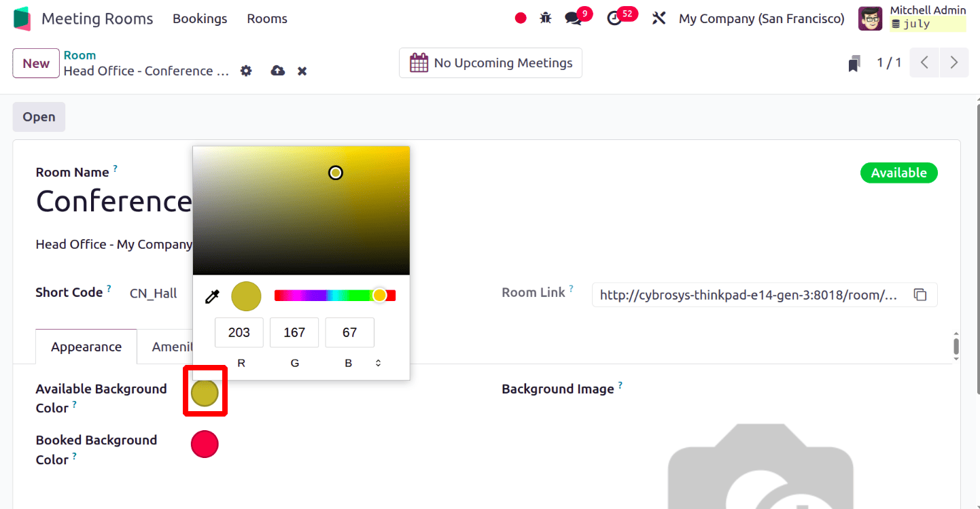Screen dimensions: 980x509
Task: Click the wrench and screwdriver tools icon
Action: pyautogui.click(x=659, y=18)
